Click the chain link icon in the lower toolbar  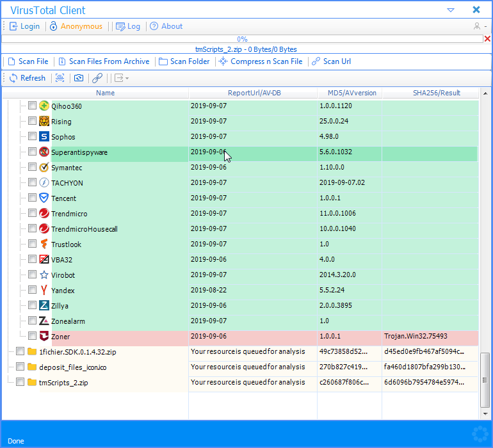coord(97,78)
